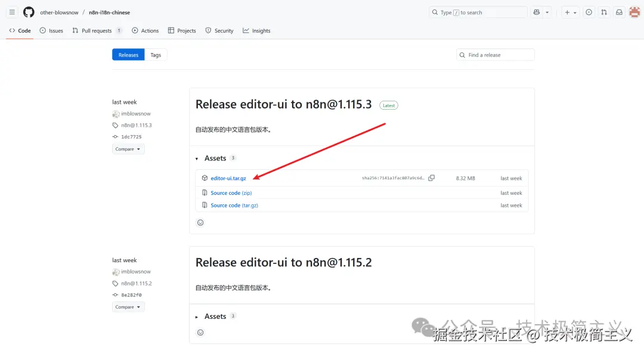Screen dimensions: 644x354
Task: Open Compare dropdown for n8n@1.115.2
Action: tap(128, 307)
